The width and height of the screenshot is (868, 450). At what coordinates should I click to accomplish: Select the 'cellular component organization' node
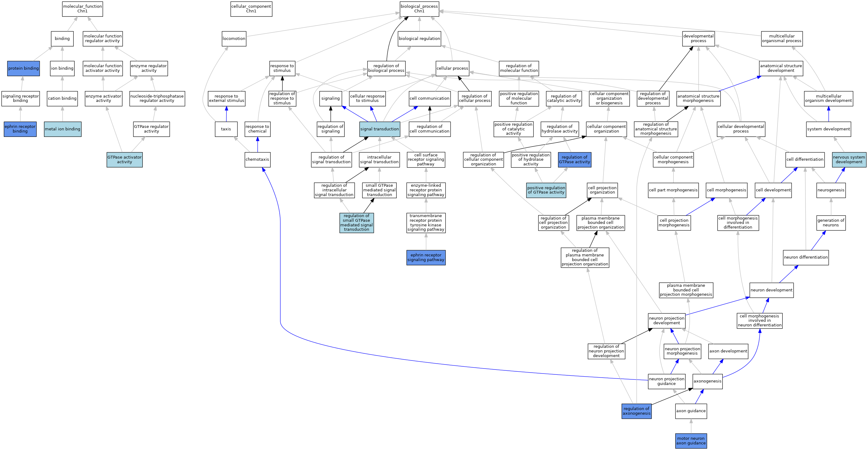pos(607,129)
